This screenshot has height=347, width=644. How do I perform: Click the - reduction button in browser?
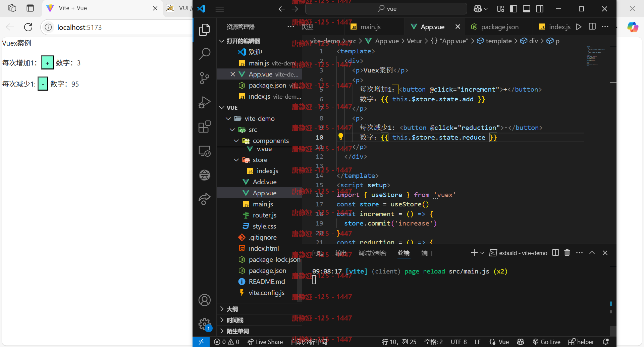(43, 84)
